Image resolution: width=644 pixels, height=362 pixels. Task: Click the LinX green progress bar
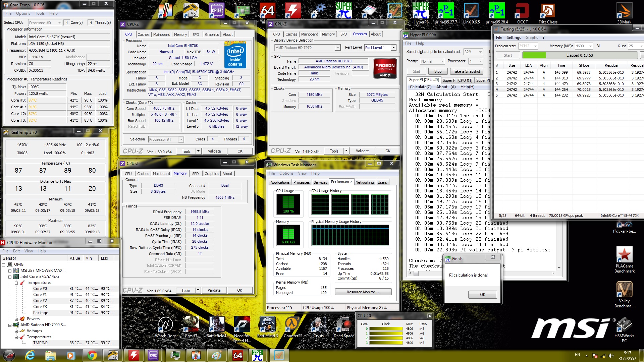pos(534,55)
